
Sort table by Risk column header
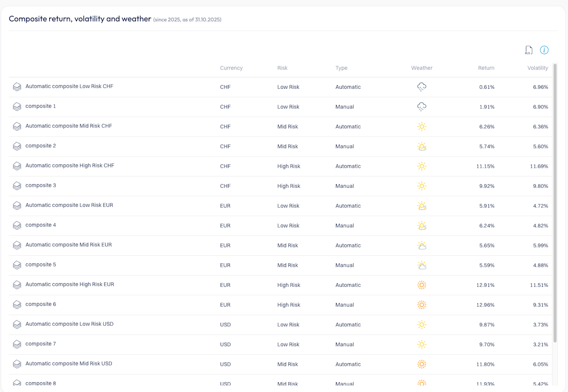282,68
